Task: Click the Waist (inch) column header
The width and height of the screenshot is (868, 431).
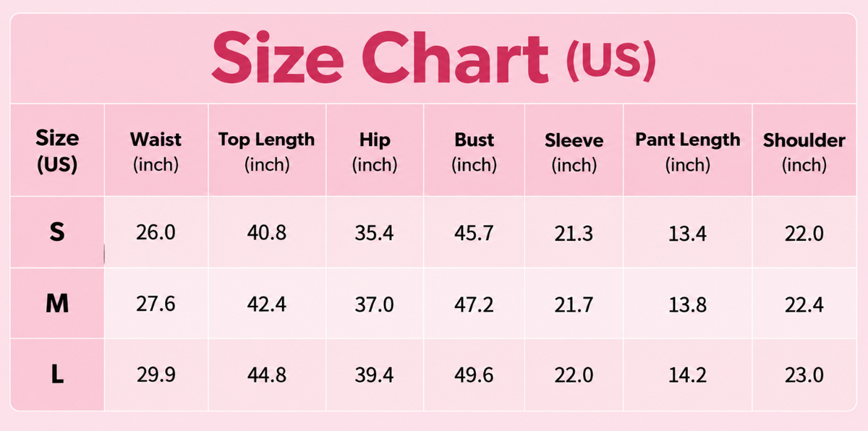Action: click(x=156, y=152)
